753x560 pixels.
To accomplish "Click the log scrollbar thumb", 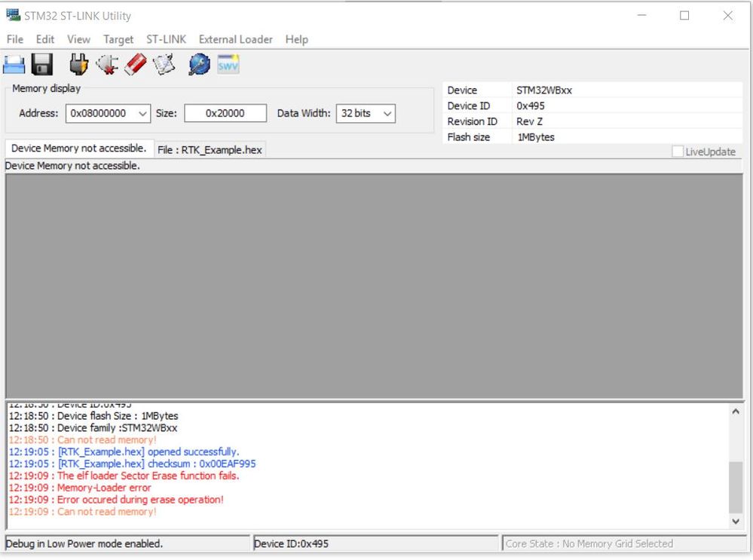I will 735,488.
